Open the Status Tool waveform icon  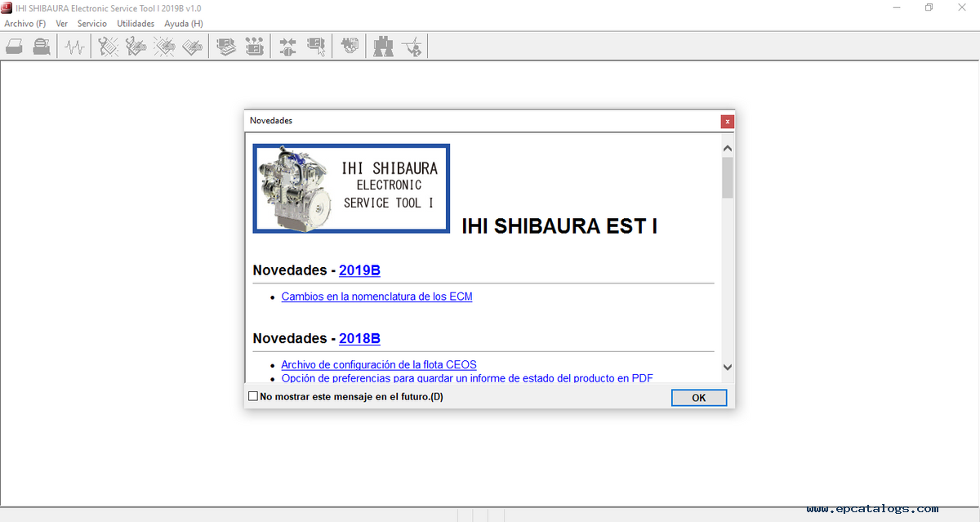pyautogui.click(x=75, y=47)
